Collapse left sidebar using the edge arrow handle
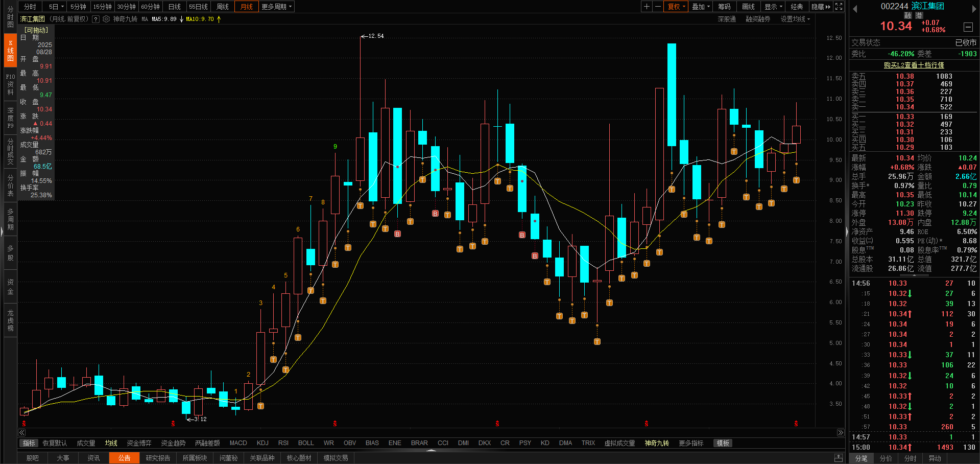The image size is (980, 464). coord(2,232)
